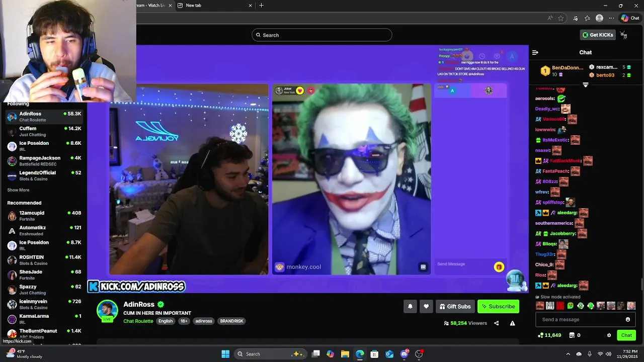Open KarmaLarma recommended channel
The height and width of the screenshot is (362, 644).
[x=44, y=319]
